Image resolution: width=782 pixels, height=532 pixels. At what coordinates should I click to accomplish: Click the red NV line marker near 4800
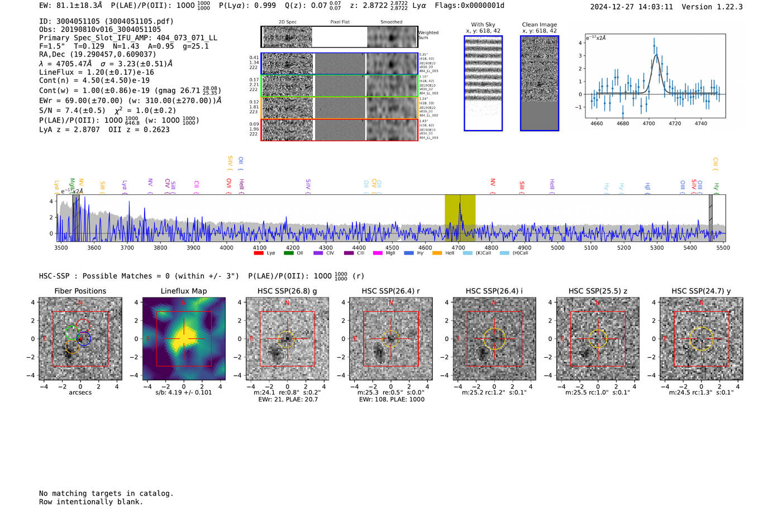coord(493,186)
